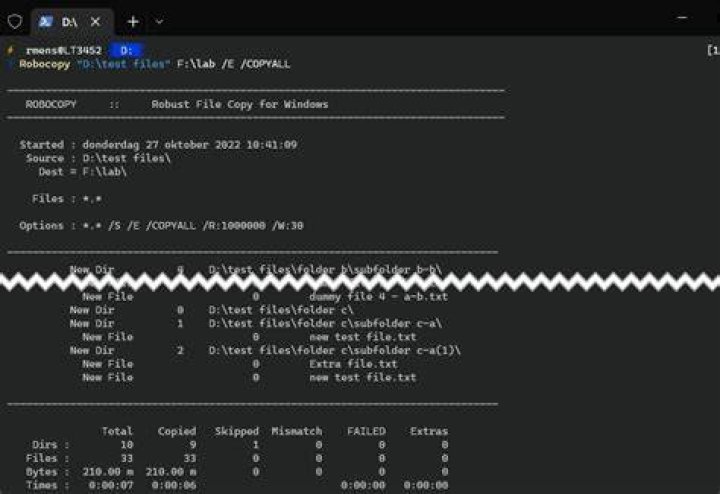Click the Files : *.* line
Viewport: 720px width, 494px height.
(67, 199)
